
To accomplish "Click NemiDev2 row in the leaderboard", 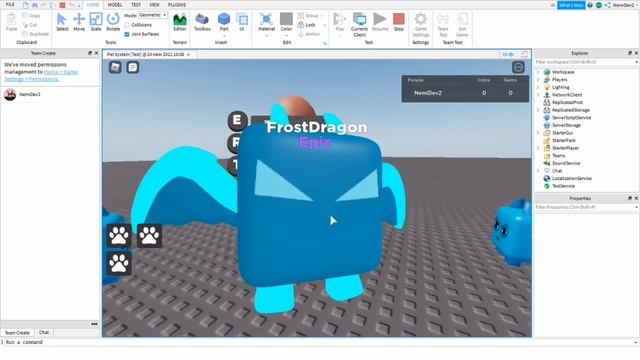I will (465, 93).
